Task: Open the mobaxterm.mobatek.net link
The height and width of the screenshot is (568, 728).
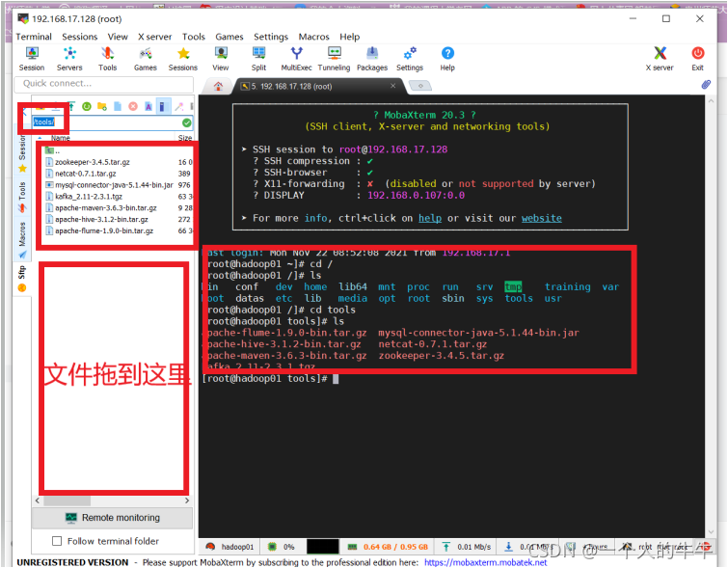Action: pos(486,562)
